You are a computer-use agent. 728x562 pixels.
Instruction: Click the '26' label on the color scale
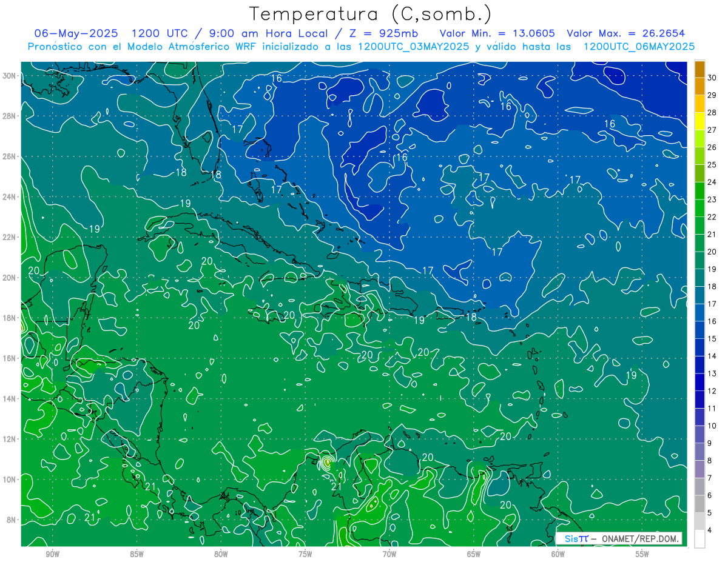[x=712, y=147]
